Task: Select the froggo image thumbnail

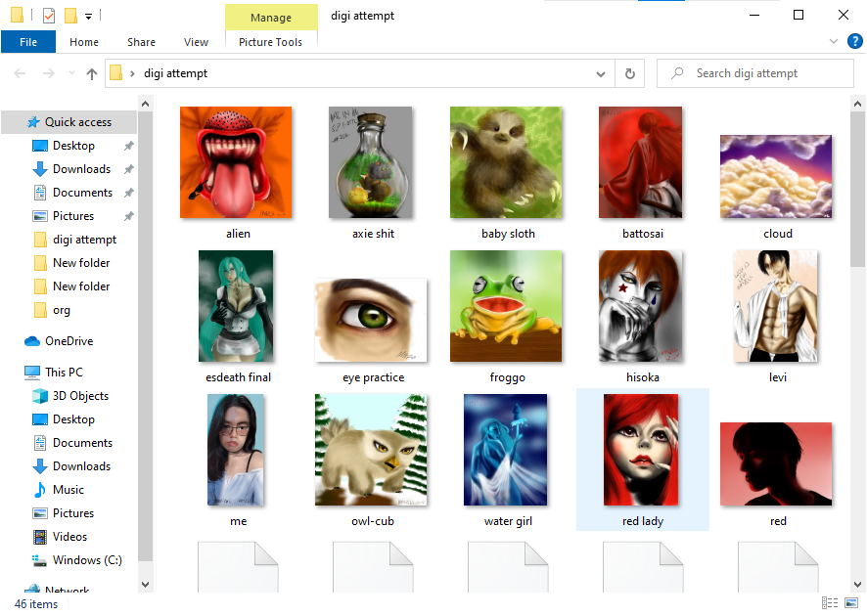Action: (x=506, y=306)
